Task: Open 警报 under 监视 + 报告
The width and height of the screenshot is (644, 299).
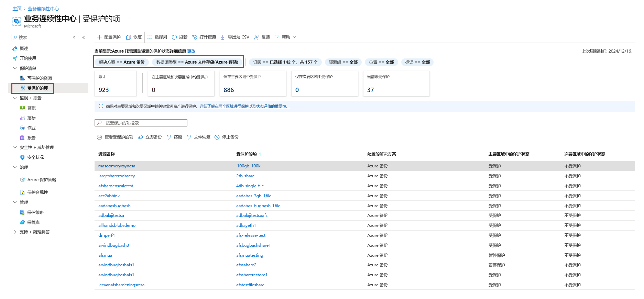Action: [x=31, y=108]
